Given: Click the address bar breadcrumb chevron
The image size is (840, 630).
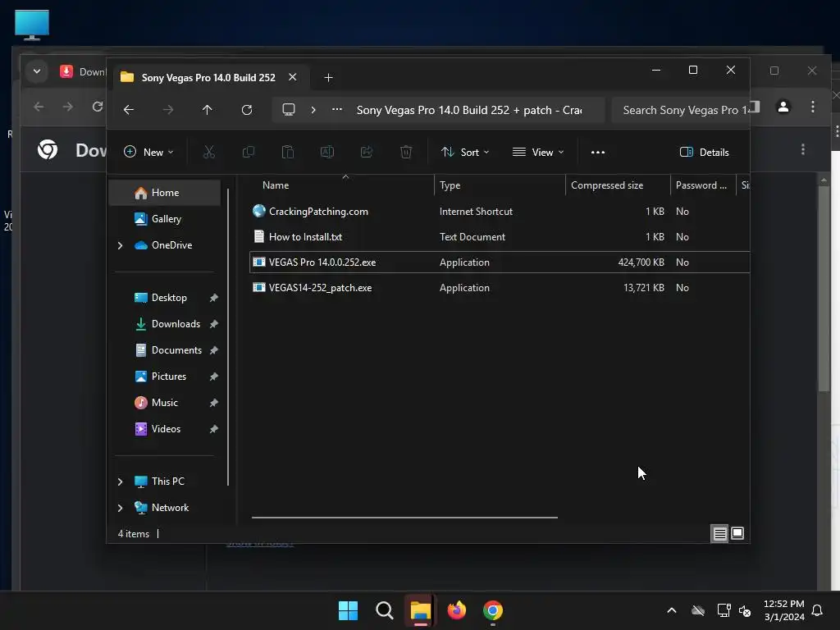Looking at the screenshot, I should pyautogui.click(x=313, y=110).
